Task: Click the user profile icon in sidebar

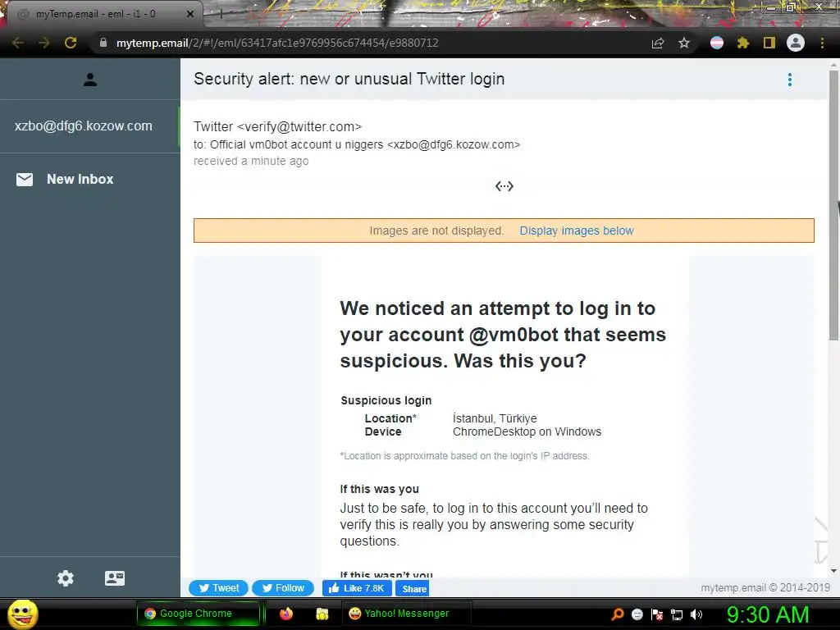Action: pos(90,80)
